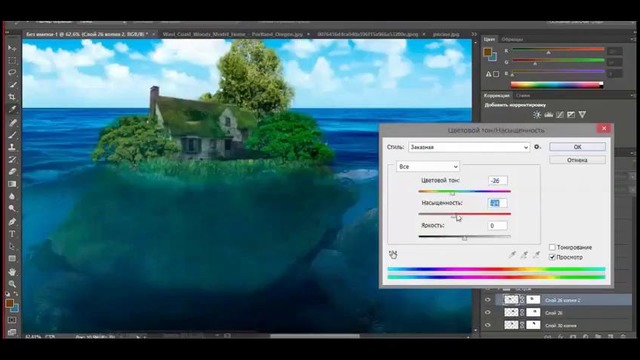This screenshot has width=640, height=360.
Task: Click the subtract-from-sample eyedropper in dialog
Action: coord(536,255)
